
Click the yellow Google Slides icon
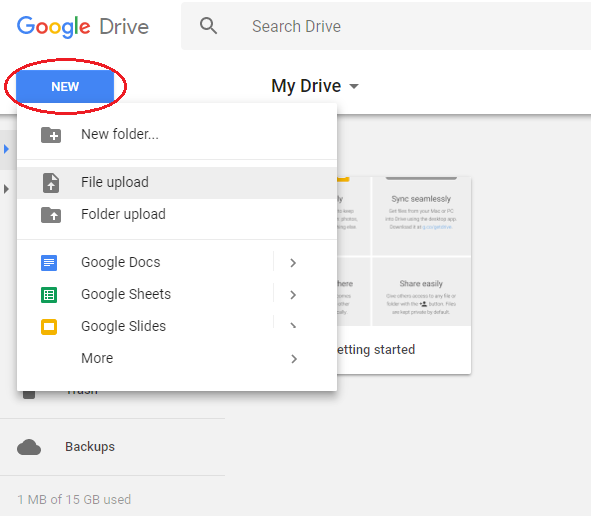click(49, 327)
